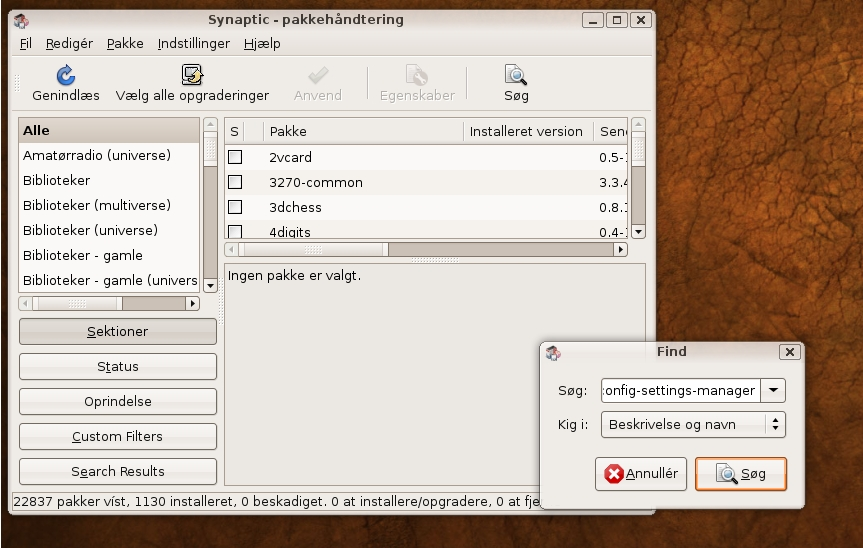Click the Custom Filters button
The width and height of the screenshot is (863, 548).
pos(118,437)
